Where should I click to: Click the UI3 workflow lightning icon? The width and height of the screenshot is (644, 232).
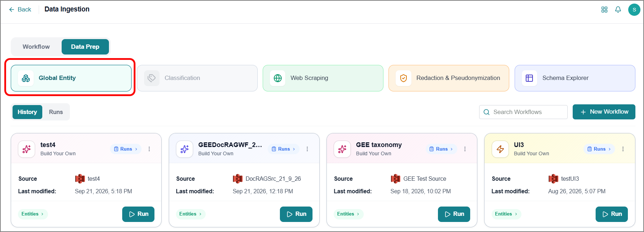pyautogui.click(x=500, y=149)
